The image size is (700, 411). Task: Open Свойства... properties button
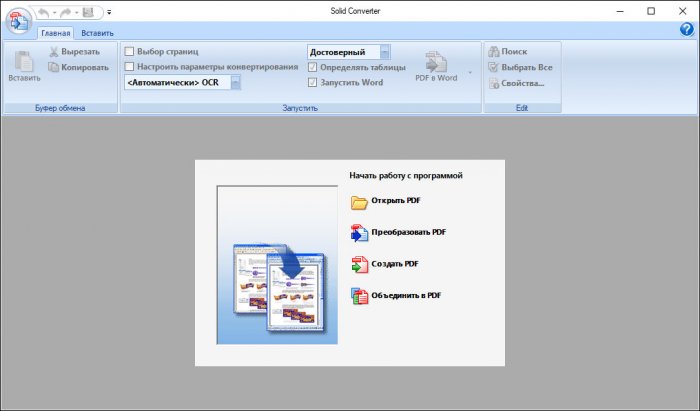coord(517,83)
